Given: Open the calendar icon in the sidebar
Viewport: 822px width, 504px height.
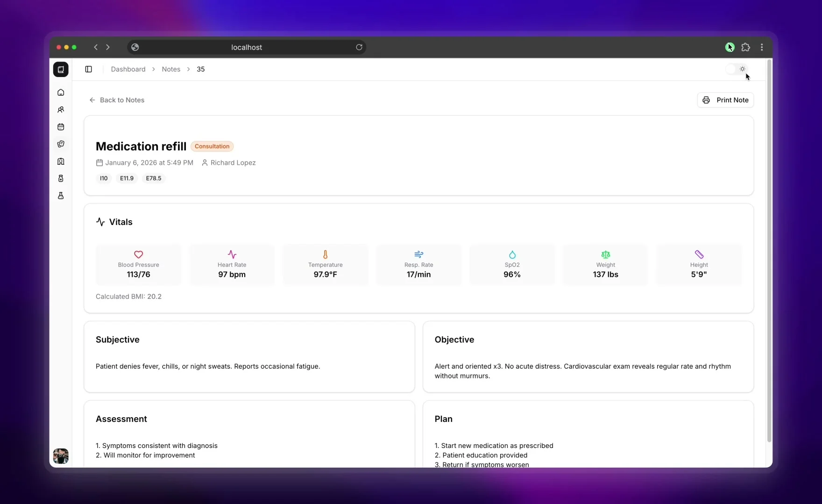Looking at the screenshot, I should 61,127.
